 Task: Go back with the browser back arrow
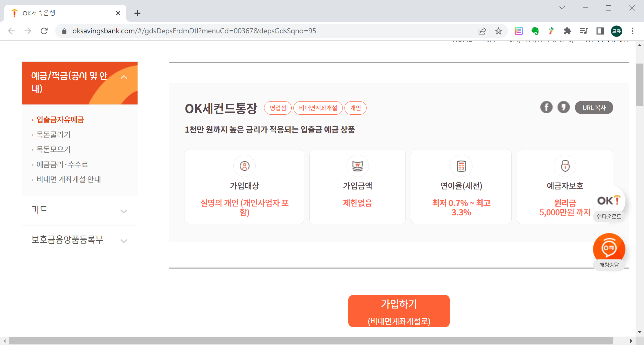[11, 31]
